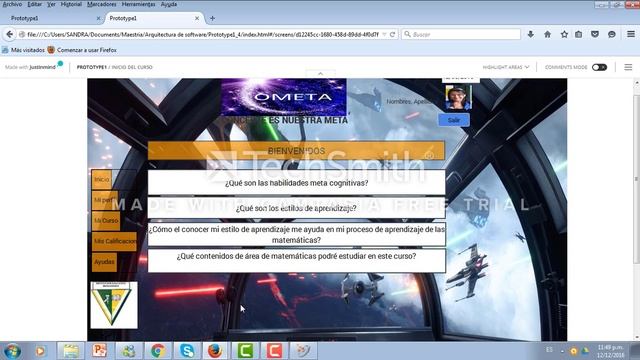
Task: Click the Más visitados bookmark icon
Action: (5, 50)
